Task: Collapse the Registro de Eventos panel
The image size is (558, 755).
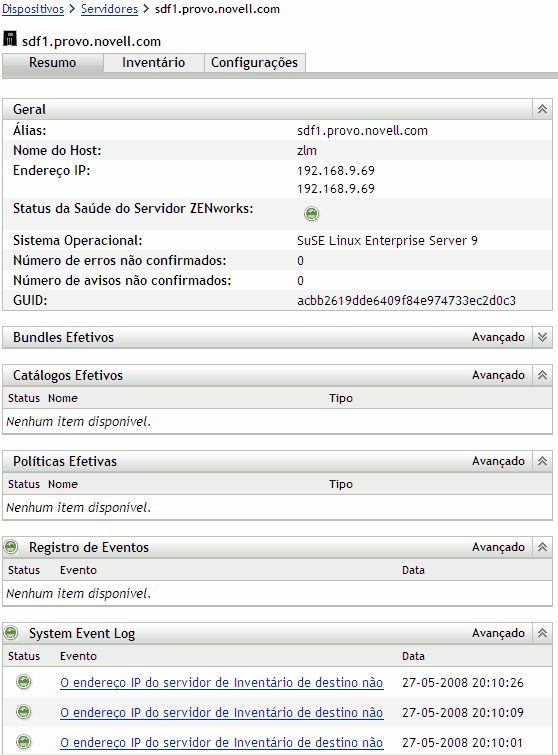Action: [543, 547]
